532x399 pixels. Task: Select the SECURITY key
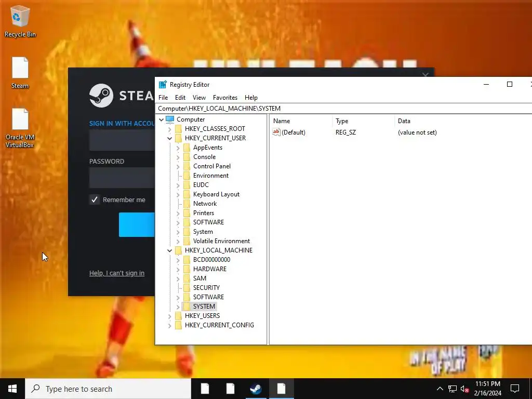(x=206, y=288)
